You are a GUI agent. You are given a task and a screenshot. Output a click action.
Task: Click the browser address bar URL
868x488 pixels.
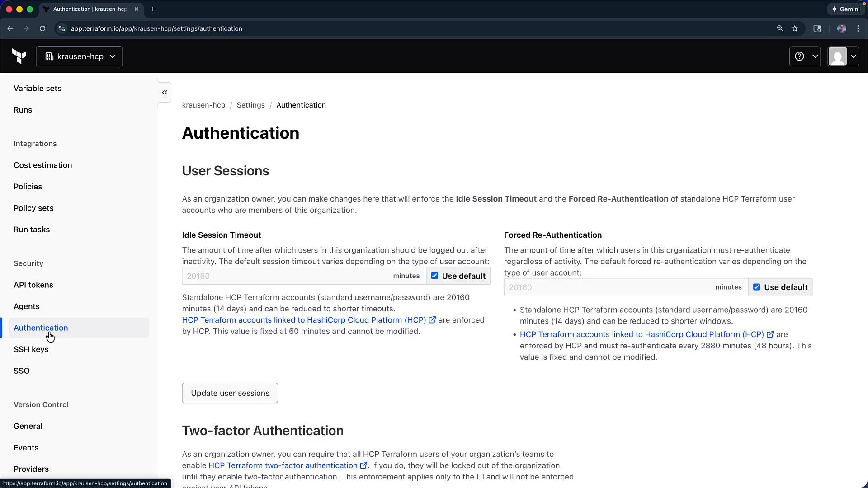(156, 28)
